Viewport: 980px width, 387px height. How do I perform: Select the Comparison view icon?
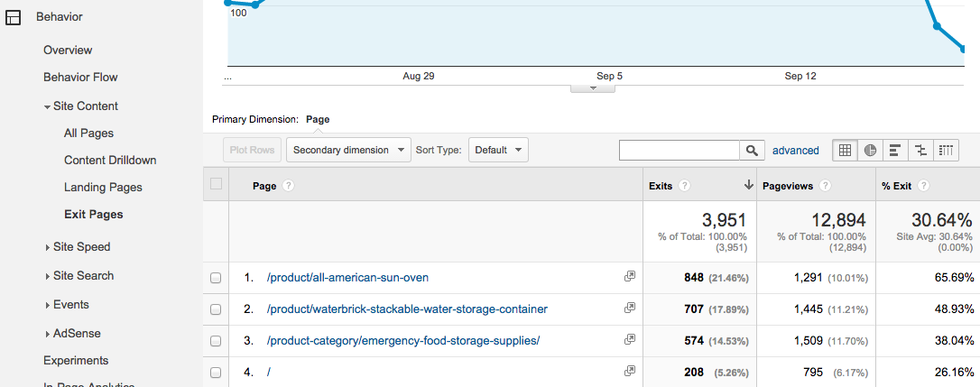point(920,151)
